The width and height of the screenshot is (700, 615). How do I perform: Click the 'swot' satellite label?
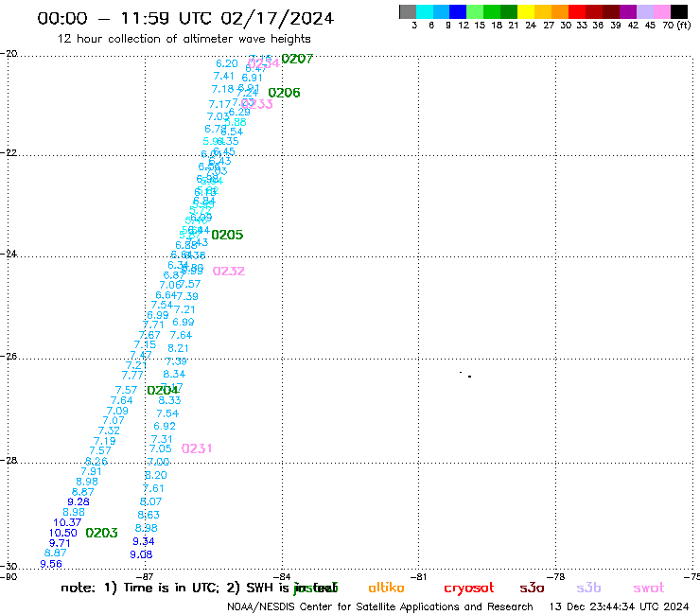pyautogui.click(x=649, y=589)
